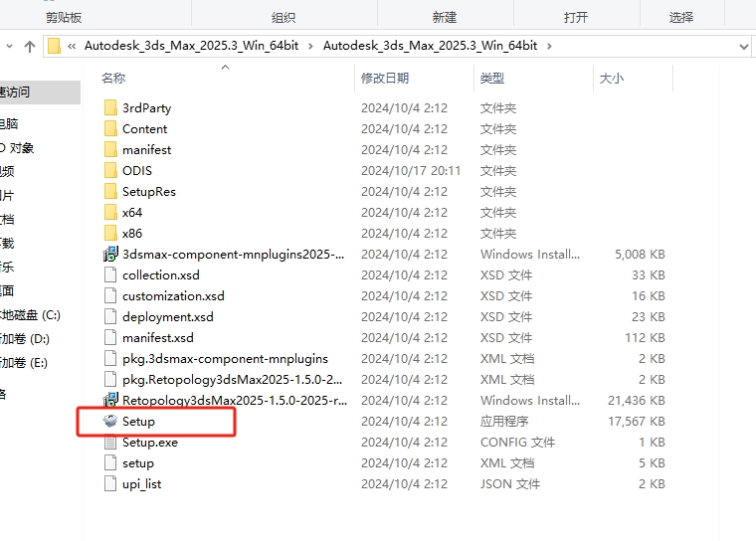
Task: Click the deployment.xsd file icon
Action: tap(110, 317)
